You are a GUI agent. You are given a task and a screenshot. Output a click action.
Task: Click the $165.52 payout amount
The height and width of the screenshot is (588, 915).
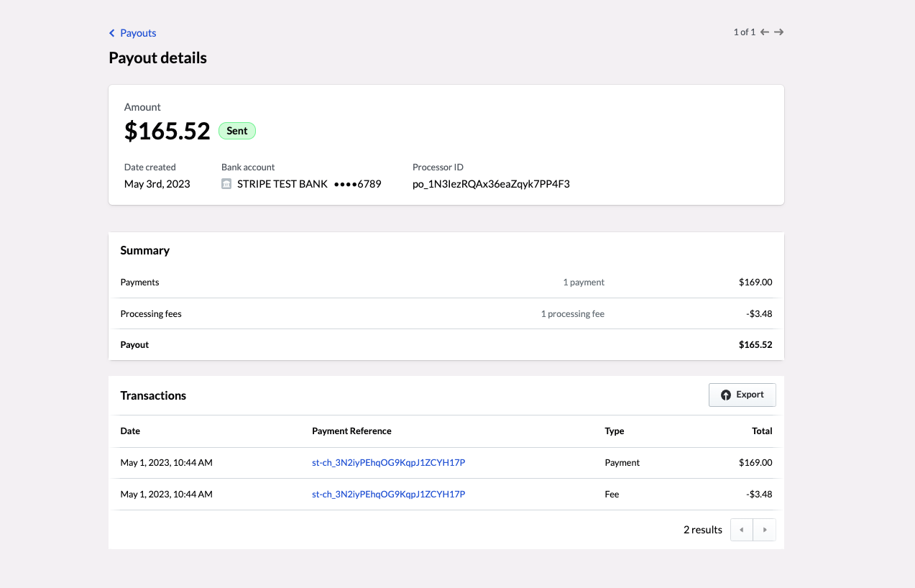[x=167, y=132]
